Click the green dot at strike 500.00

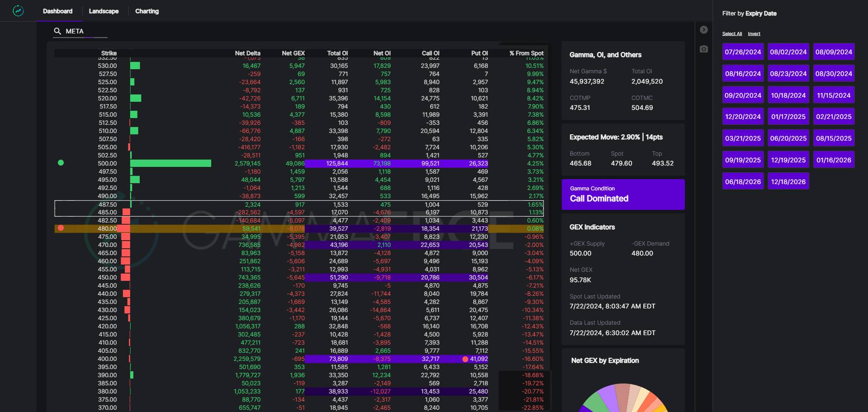tap(61, 163)
